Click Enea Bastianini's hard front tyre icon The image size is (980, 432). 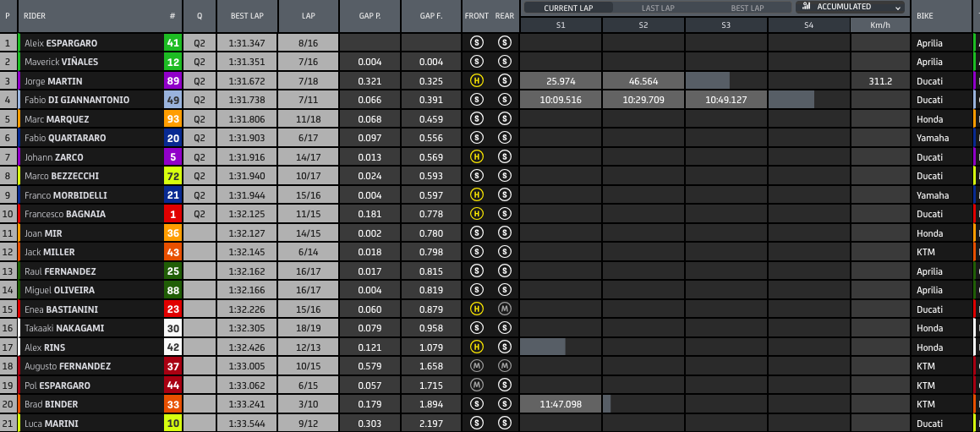477,309
